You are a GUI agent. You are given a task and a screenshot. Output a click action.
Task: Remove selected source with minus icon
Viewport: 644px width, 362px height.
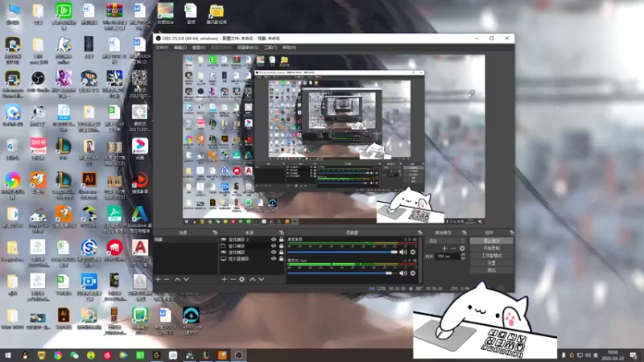[x=233, y=279]
